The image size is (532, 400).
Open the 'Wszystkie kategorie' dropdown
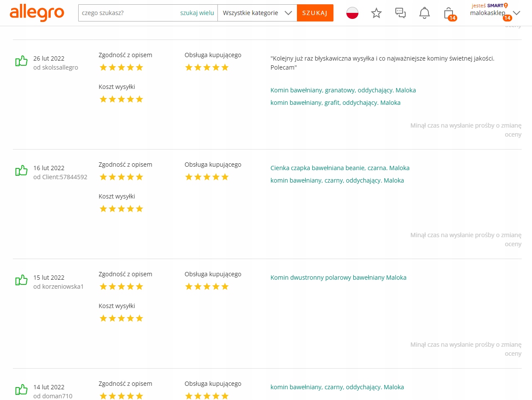click(257, 13)
